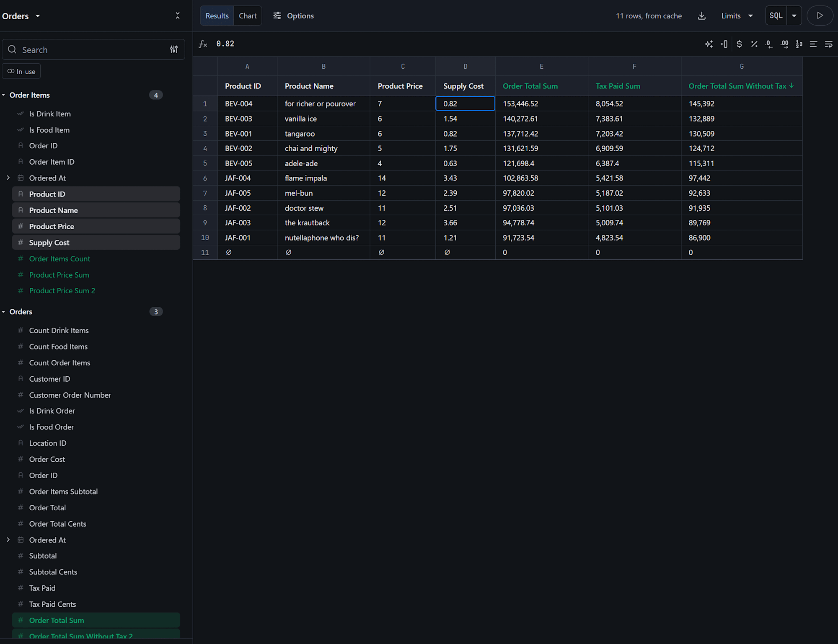Select column letter E header
The height and width of the screenshot is (644, 838).
(541, 66)
